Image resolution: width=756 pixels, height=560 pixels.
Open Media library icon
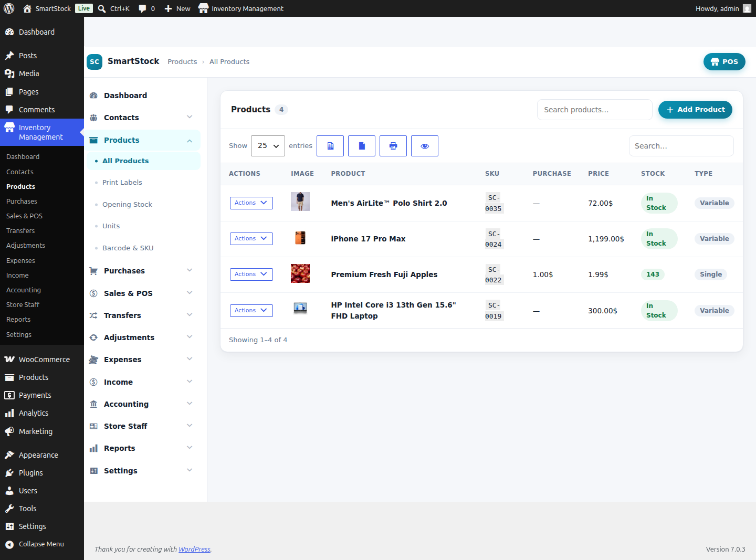[x=9, y=73]
